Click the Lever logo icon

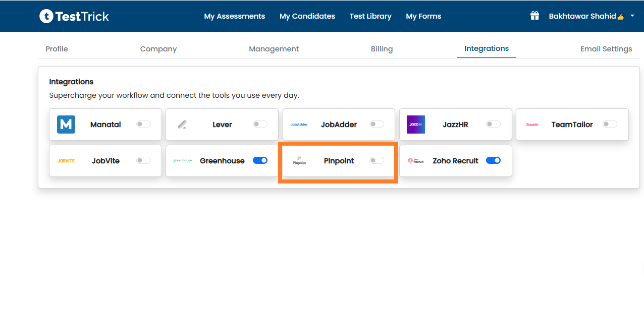click(183, 125)
